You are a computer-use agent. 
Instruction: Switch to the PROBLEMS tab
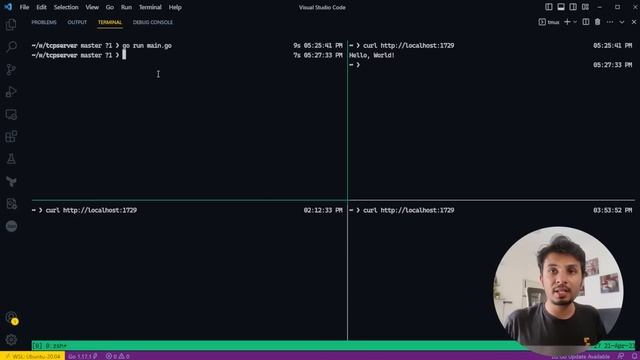coord(44,22)
